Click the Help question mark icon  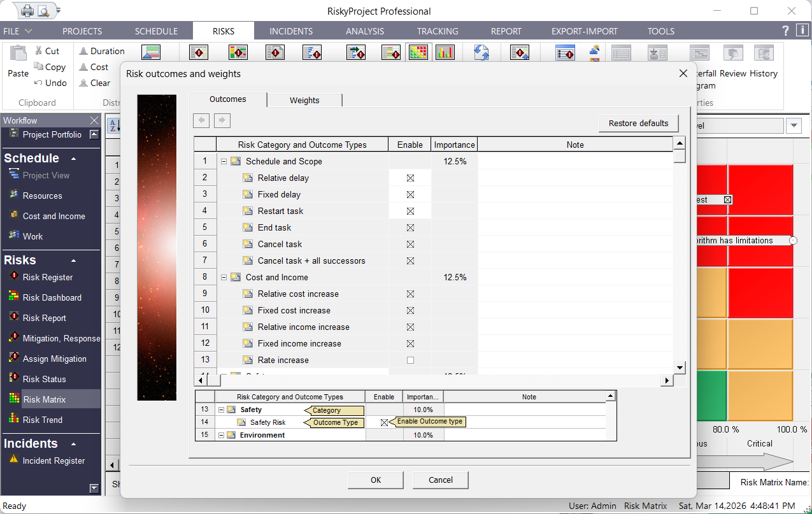785,31
